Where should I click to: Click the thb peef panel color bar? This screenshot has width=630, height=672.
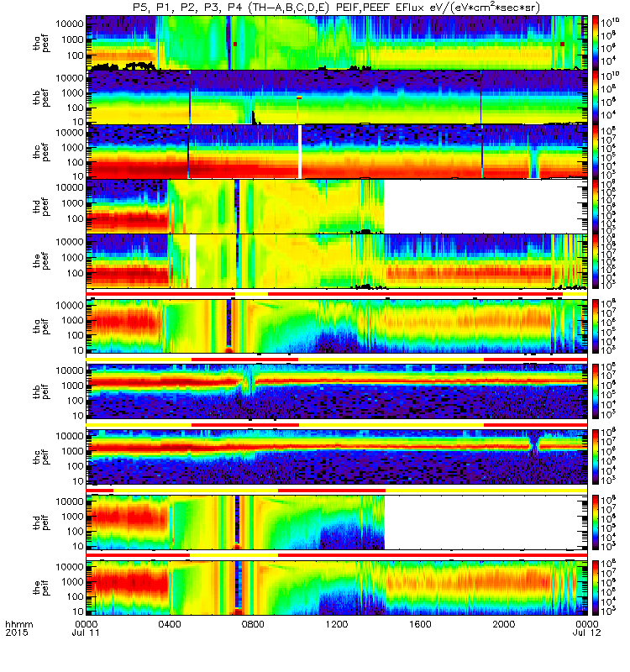pyautogui.click(x=596, y=97)
